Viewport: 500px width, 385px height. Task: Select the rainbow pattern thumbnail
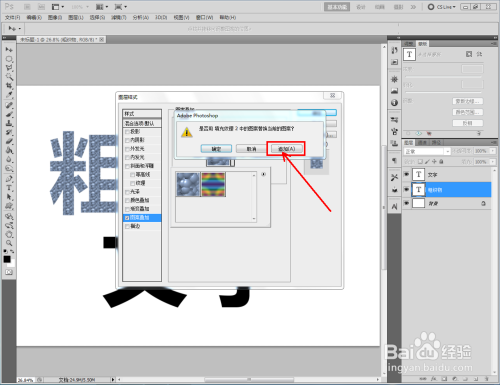[x=213, y=184]
